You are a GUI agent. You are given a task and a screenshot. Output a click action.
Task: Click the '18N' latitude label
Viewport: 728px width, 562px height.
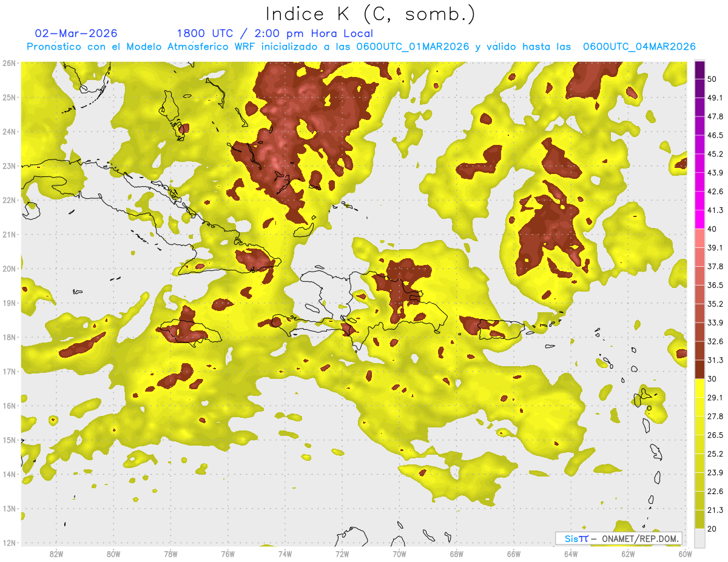coord(9,338)
